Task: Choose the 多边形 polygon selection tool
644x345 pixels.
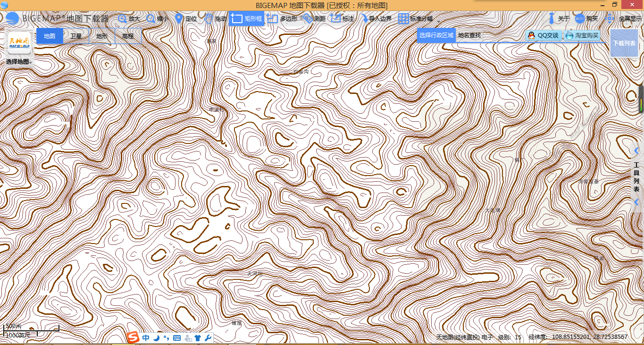Action: pos(282,19)
